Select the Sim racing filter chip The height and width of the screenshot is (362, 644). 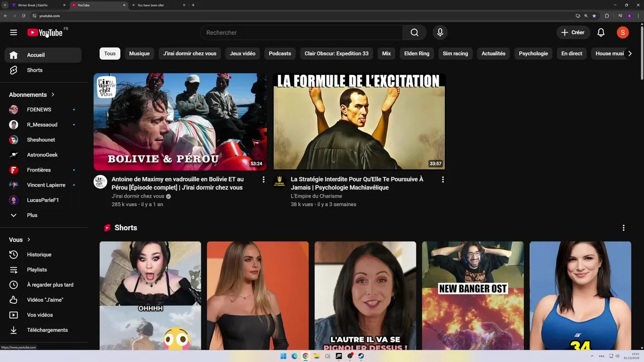(x=455, y=53)
